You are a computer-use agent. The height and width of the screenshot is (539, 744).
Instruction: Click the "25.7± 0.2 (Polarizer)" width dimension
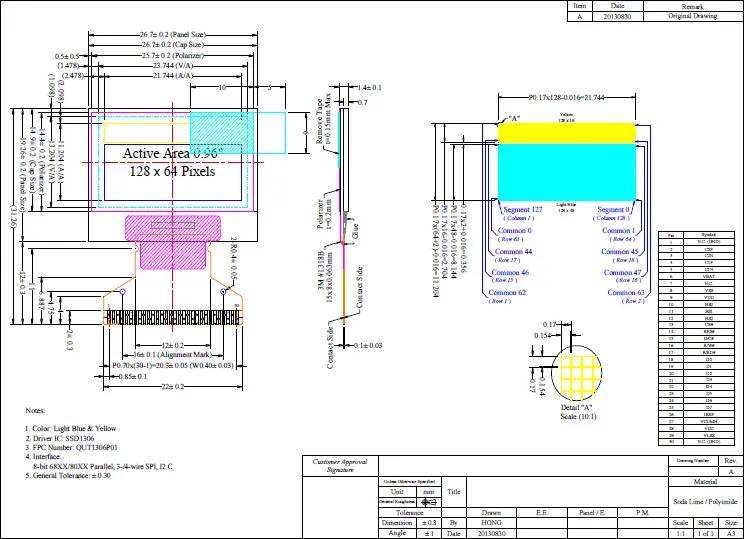(173, 56)
